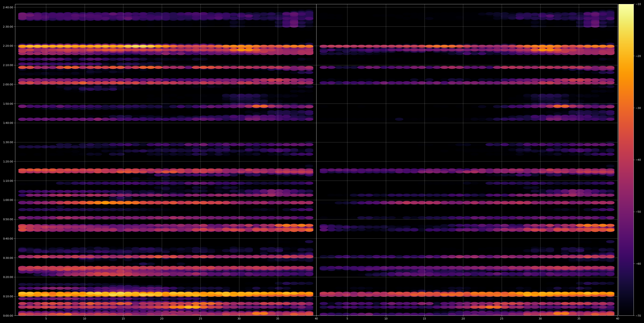Click x-axis label 25 of the right plot
This screenshot has height=323, width=644.
pos(502,319)
